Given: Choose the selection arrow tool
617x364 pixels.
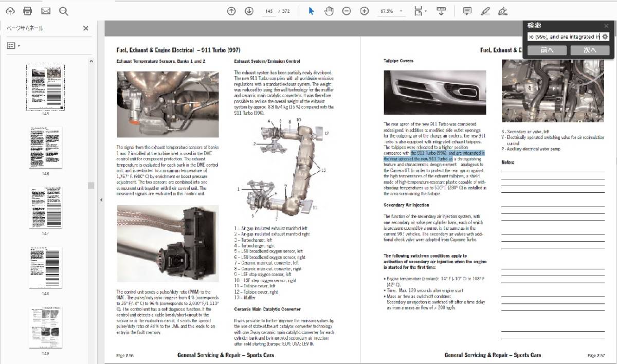Looking at the screenshot, I should tap(311, 11).
